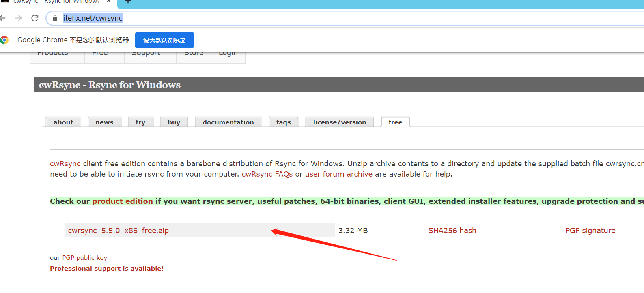Switch to the 'buy' tab

click(x=174, y=122)
